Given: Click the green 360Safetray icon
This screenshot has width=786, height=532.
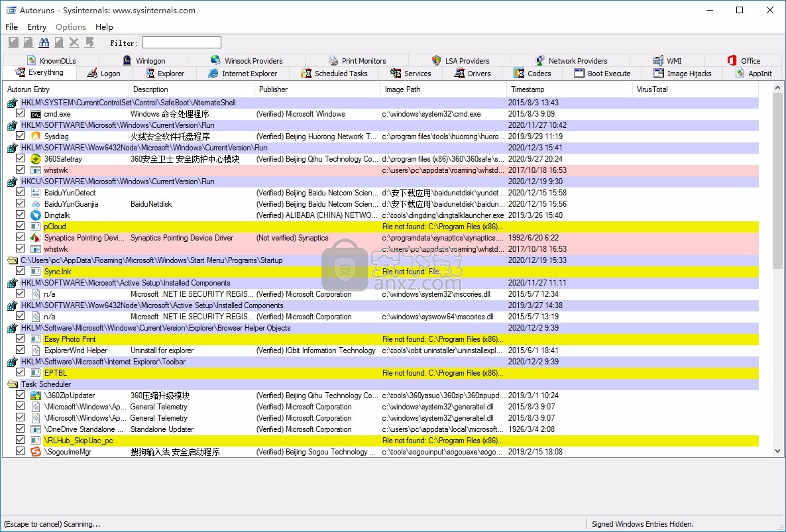Looking at the screenshot, I should (x=36, y=159).
